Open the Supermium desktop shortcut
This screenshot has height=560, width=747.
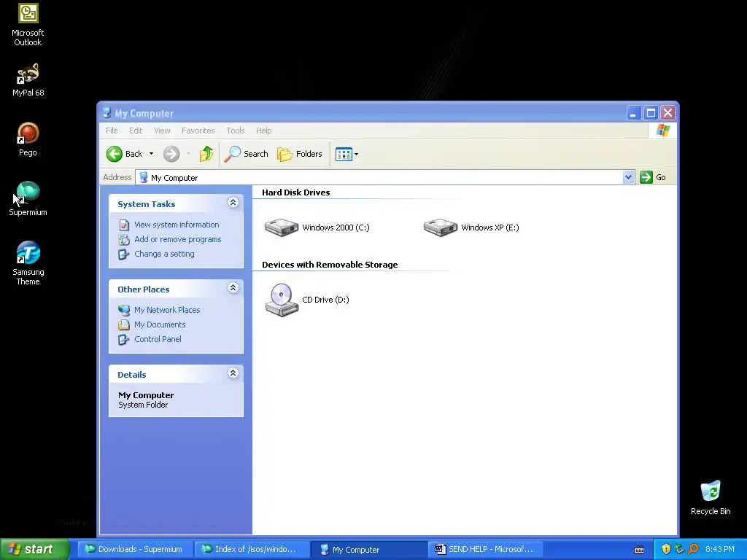(28, 199)
